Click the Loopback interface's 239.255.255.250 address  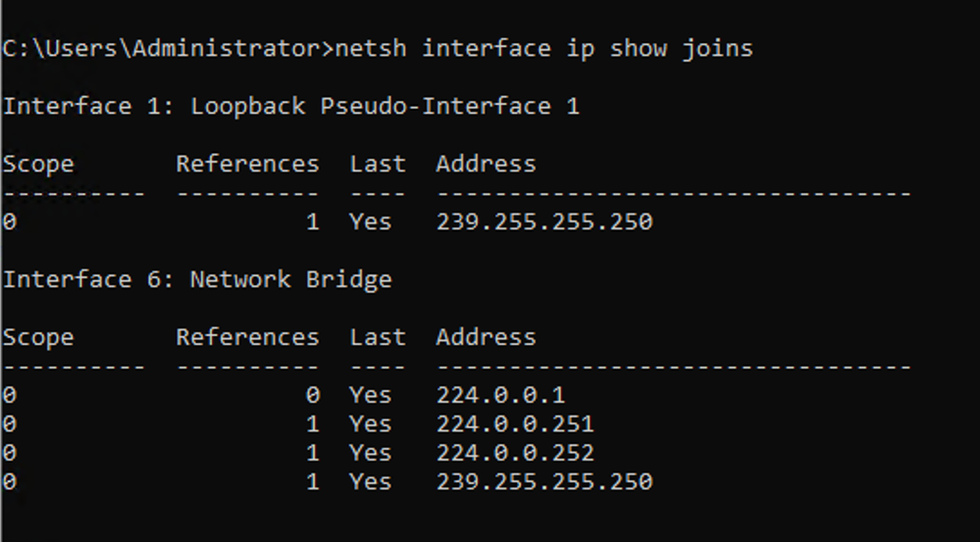pyautogui.click(x=543, y=222)
